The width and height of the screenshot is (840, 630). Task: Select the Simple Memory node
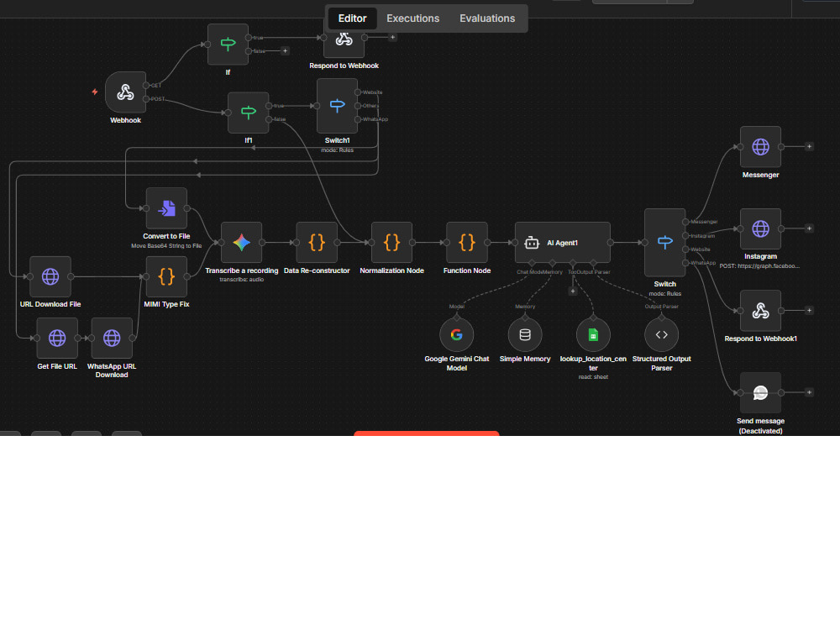click(525, 335)
